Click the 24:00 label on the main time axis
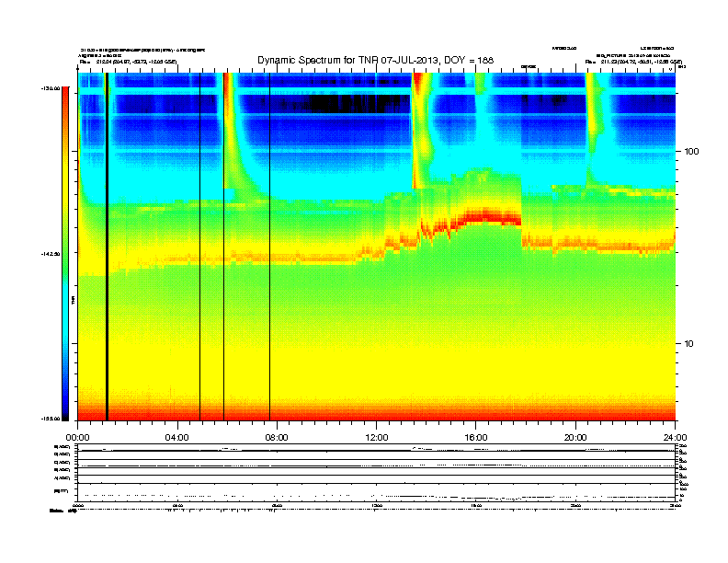Image resolution: width=728 pixels, height=563 pixels. [x=675, y=438]
